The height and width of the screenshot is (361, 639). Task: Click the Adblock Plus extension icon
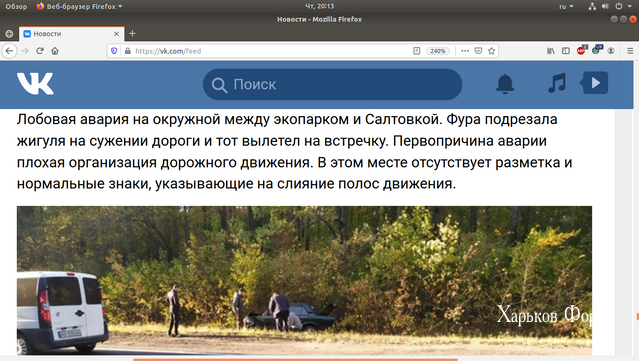582,51
